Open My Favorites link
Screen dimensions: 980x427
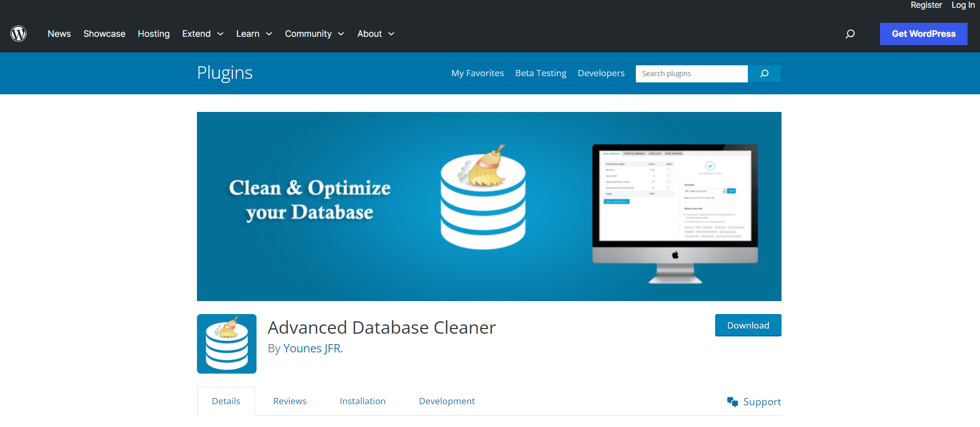tap(478, 73)
